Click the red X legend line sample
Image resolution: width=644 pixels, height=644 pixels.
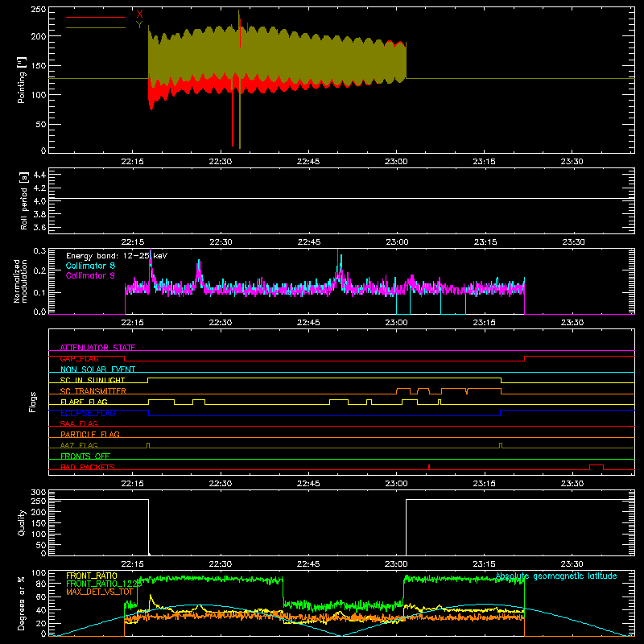(x=96, y=17)
